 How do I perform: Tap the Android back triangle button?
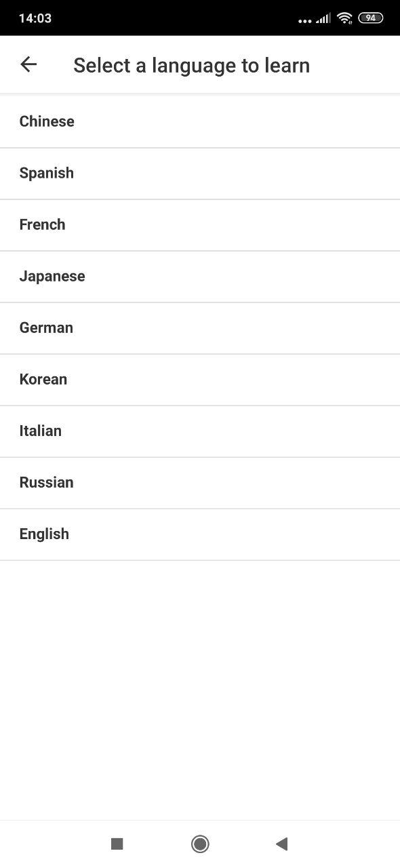click(282, 844)
